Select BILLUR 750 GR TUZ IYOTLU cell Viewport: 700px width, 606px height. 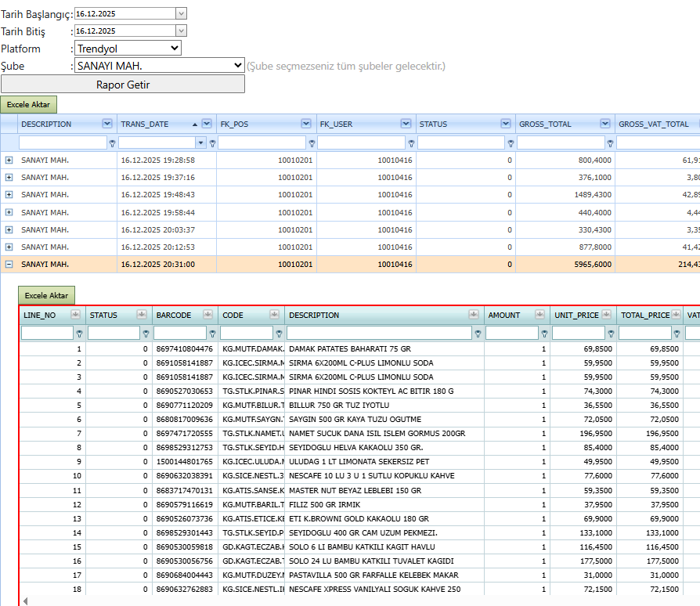[384, 406]
